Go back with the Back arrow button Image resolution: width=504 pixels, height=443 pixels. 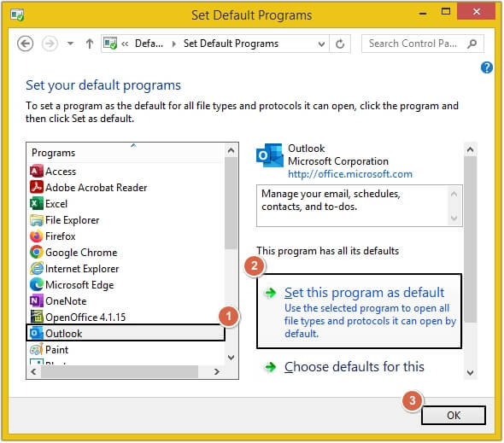25,44
